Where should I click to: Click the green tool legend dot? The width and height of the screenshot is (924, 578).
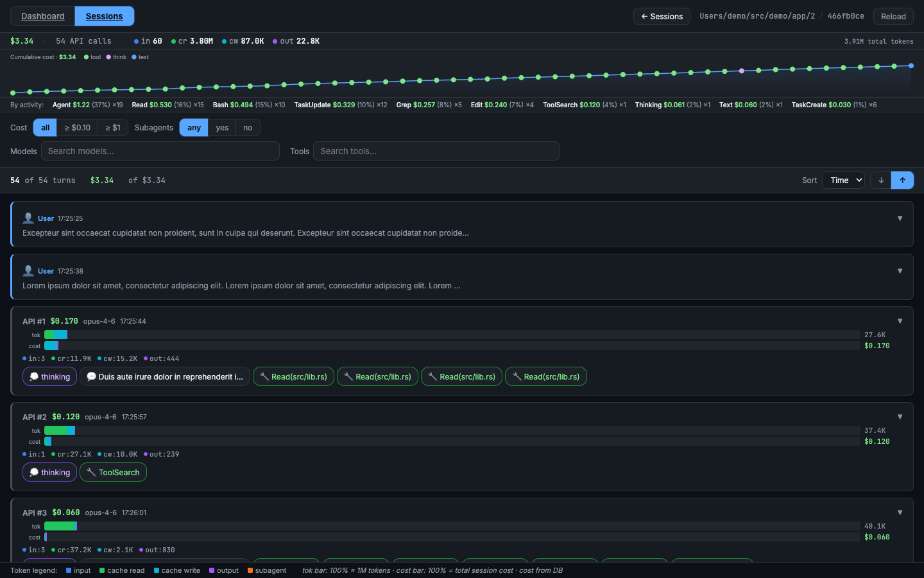tap(86, 57)
